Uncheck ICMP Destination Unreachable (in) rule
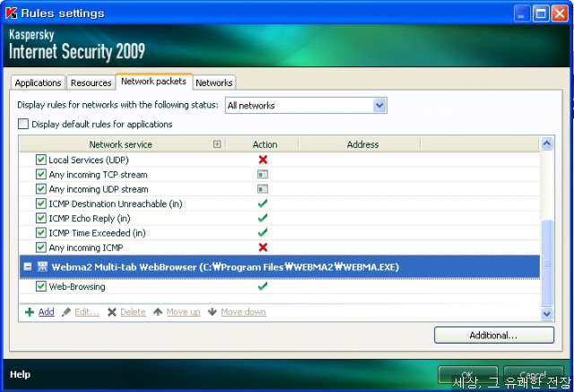The width and height of the screenshot is (574, 392). 41,204
